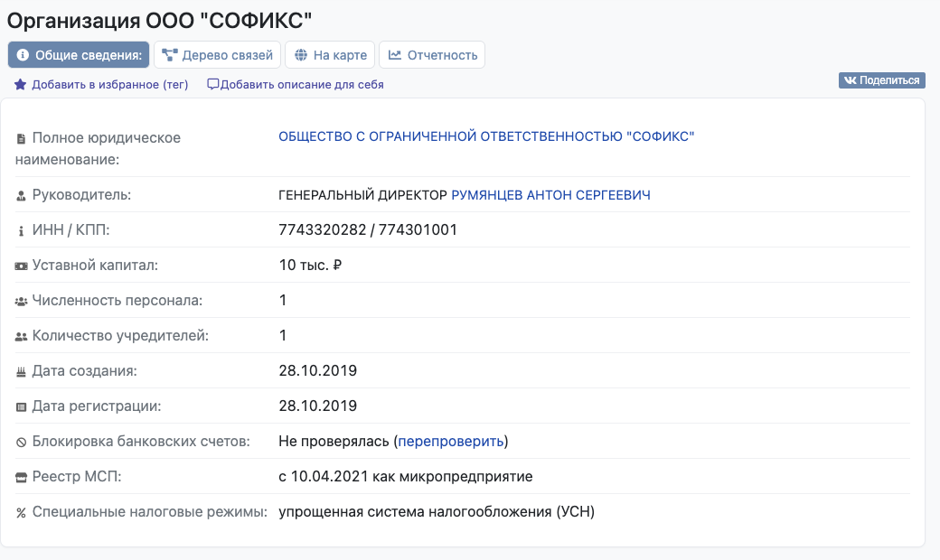This screenshot has height=560, width=940.
Task: Click упрощенная система налогообложения (УСН) text
Action: (x=437, y=512)
